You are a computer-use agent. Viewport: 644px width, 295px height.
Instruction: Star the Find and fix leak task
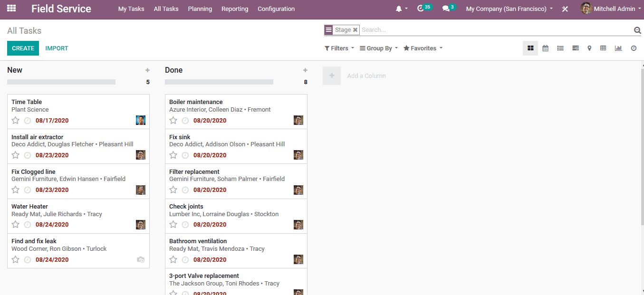pos(16,259)
